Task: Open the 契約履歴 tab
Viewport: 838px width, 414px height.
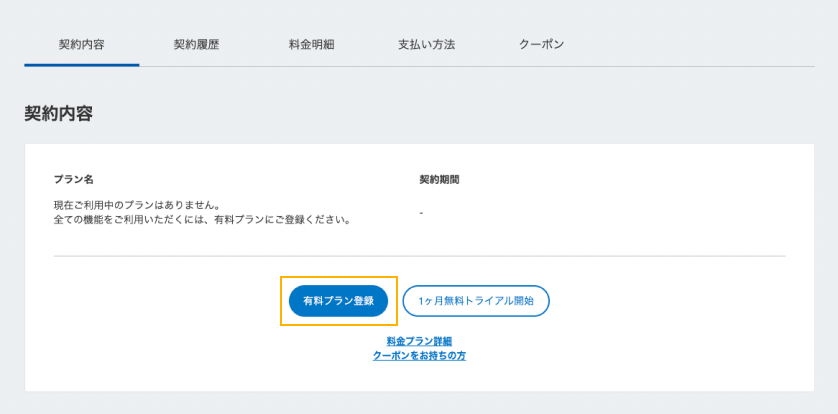Action: [196, 45]
